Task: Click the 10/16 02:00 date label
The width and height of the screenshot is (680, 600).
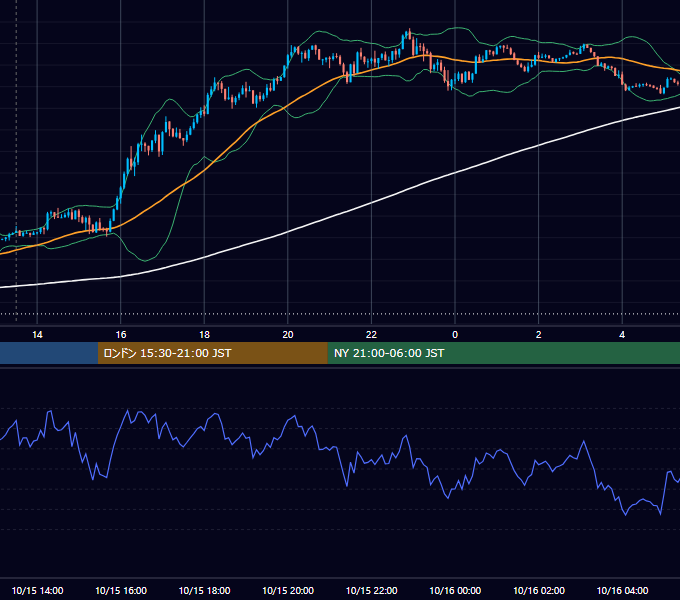Action: 539,590
